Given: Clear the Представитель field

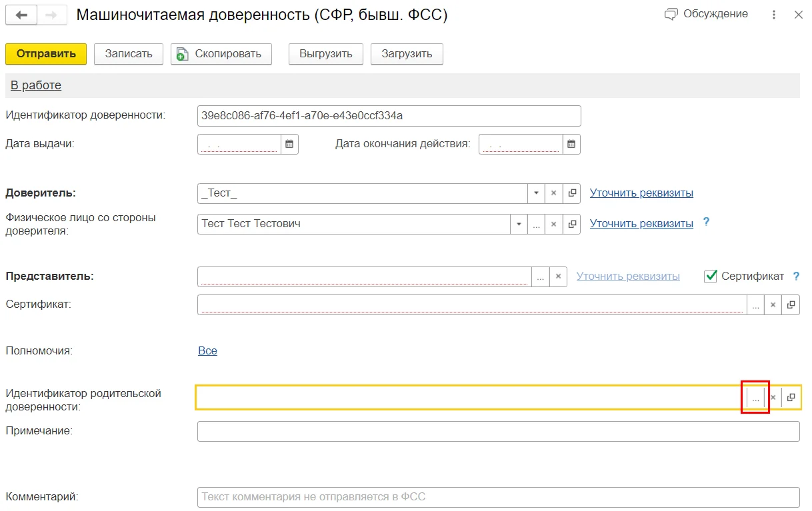Looking at the screenshot, I should (x=559, y=276).
